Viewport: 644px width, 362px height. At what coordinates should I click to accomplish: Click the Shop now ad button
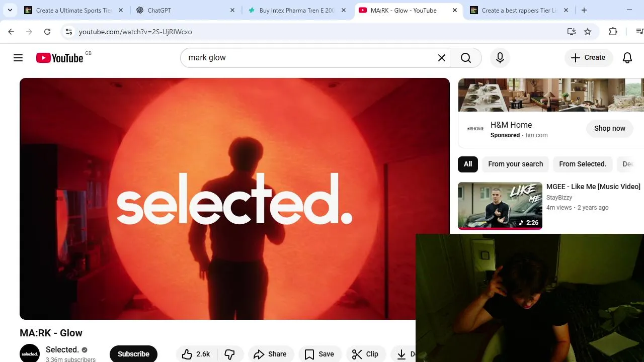[x=610, y=128]
